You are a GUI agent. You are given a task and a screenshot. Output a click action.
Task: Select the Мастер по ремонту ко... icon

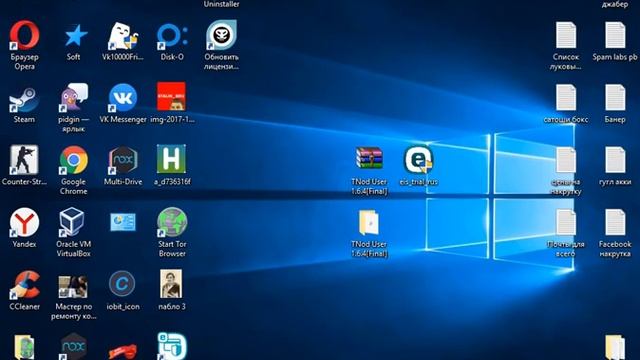(73, 287)
